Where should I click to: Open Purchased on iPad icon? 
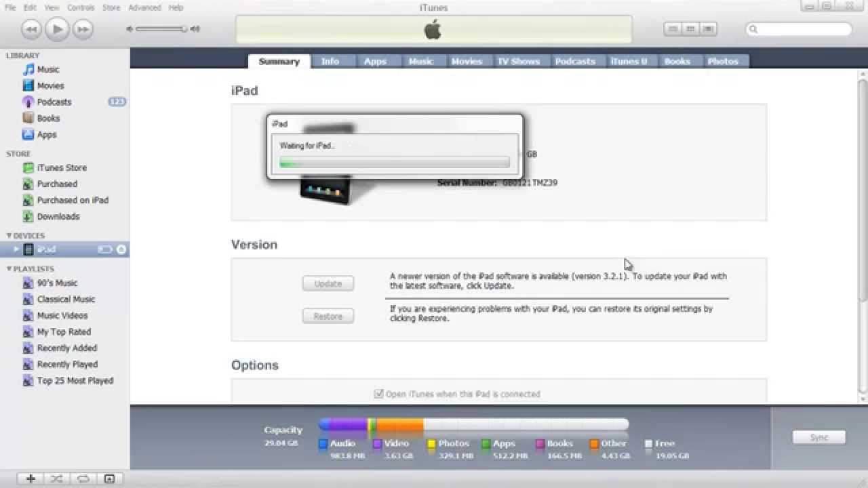(28, 200)
